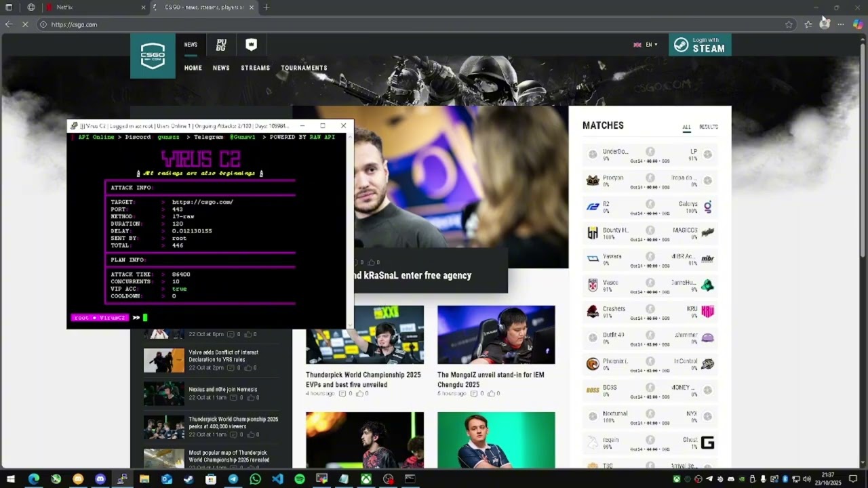The width and height of the screenshot is (868, 488).
Task: Open the site info icon beside the URL
Action: [43, 24]
